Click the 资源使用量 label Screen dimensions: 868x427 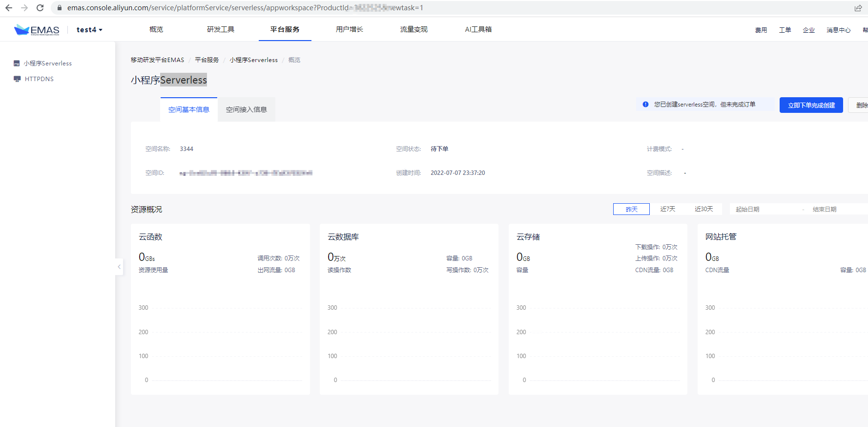[153, 270]
